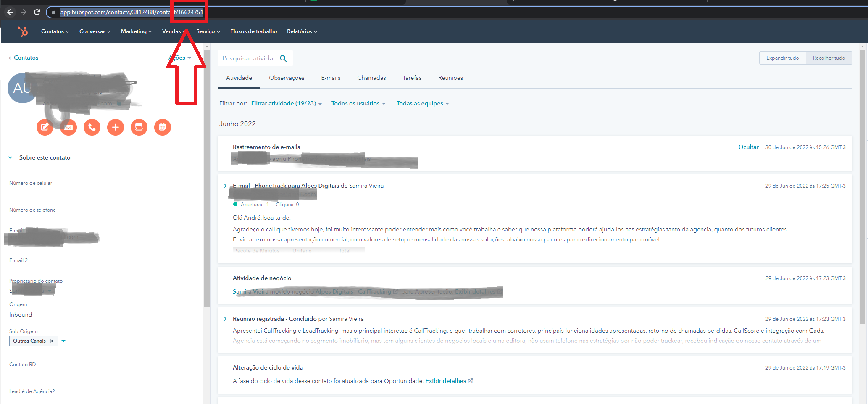Open the Email compose icon for this contact
Image resolution: width=868 pixels, height=404 pixels.
[68, 127]
